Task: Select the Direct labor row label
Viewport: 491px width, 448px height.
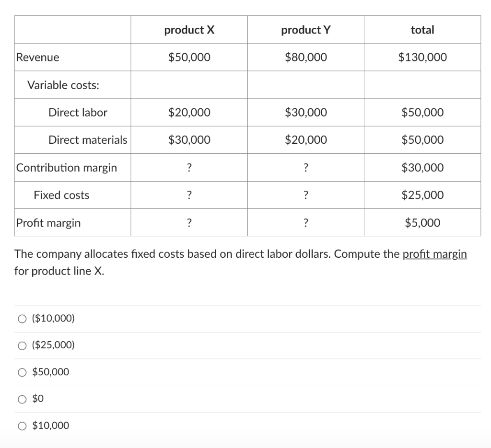Action: tap(78, 112)
